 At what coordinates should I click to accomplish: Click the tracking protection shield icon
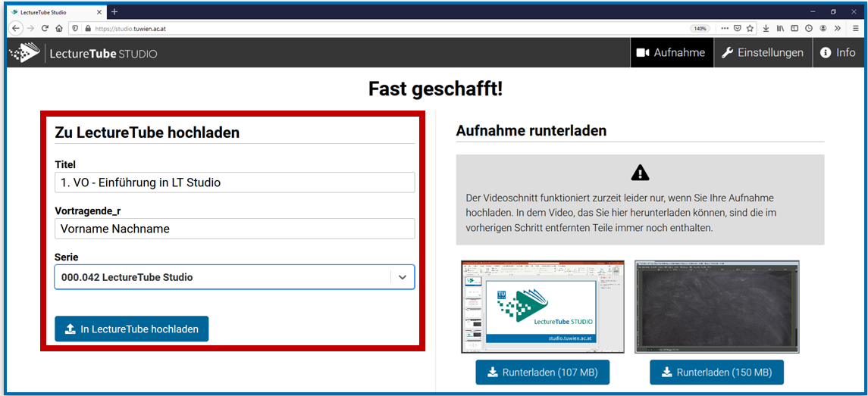[76, 29]
